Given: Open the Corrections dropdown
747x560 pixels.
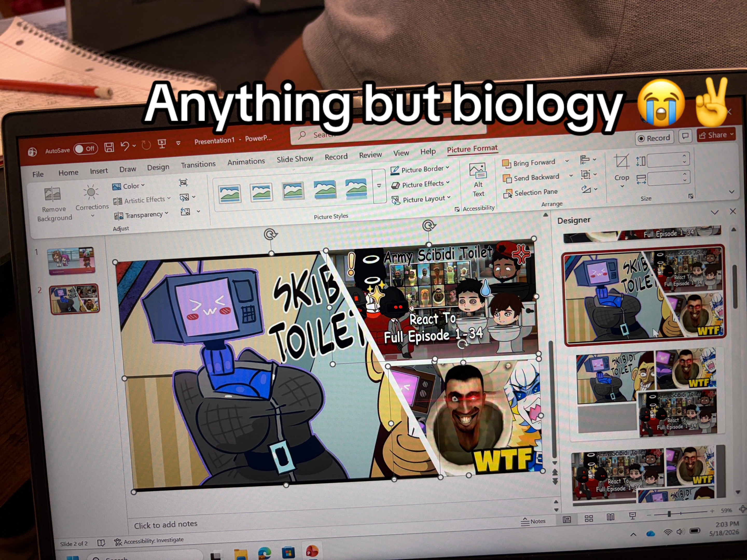Looking at the screenshot, I should click(92, 200).
